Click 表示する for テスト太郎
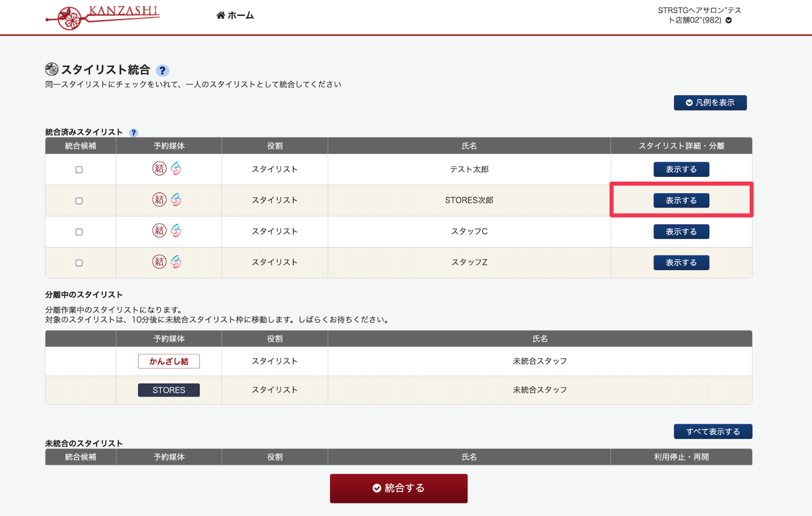 681,170
